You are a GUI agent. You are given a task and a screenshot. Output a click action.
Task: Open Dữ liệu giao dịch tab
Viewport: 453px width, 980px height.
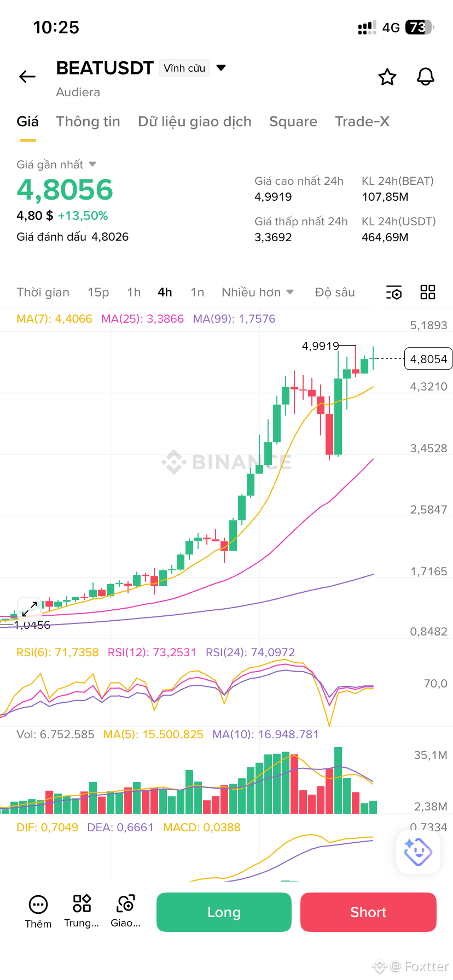click(x=195, y=121)
